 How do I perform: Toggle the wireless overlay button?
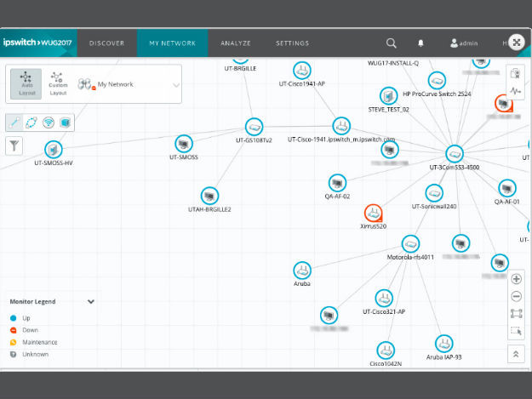pyautogui.click(x=49, y=123)
